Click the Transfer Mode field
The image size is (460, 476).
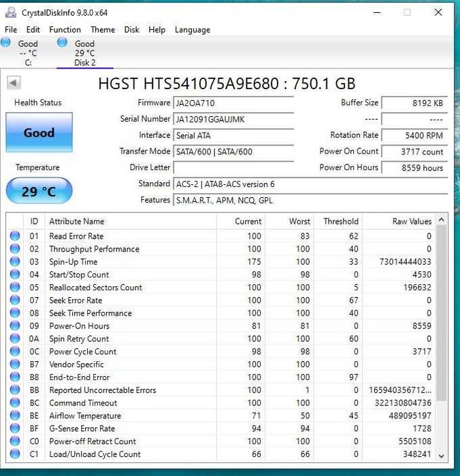point(233,152)
